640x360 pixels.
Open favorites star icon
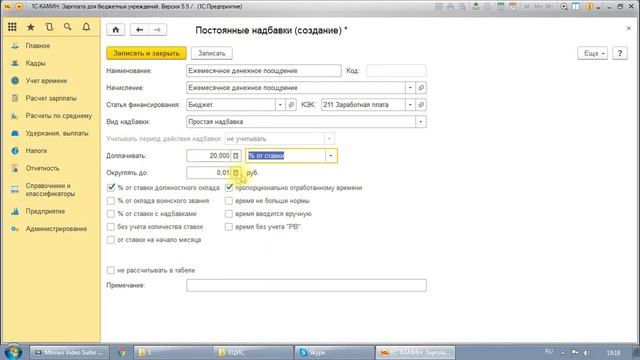point(31,27)
